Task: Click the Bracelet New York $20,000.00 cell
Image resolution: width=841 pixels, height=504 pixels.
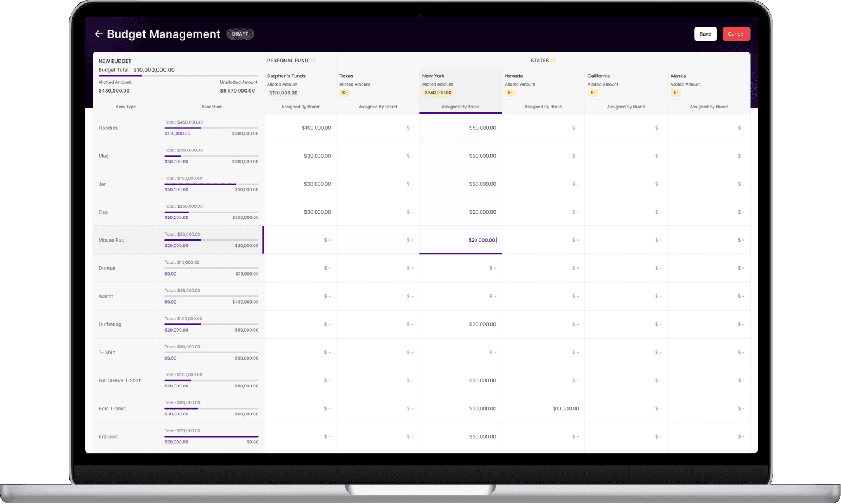Action: pos(482,436)
